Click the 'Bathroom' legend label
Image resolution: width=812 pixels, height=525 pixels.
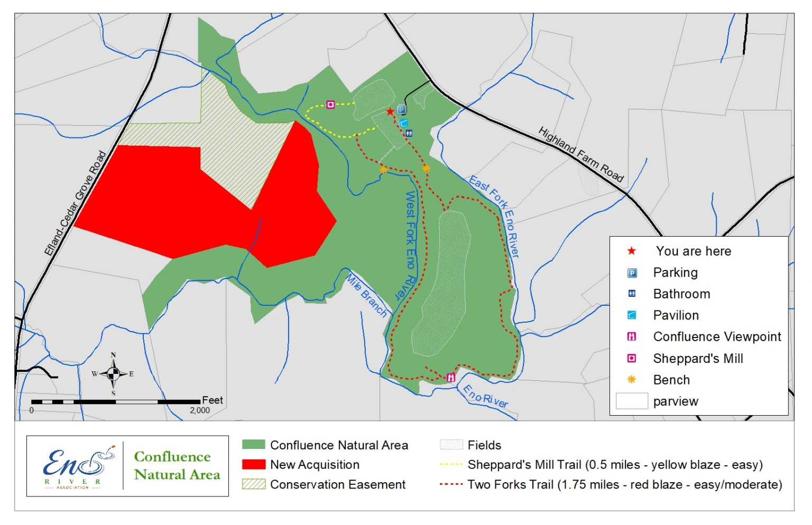point(682,294)
